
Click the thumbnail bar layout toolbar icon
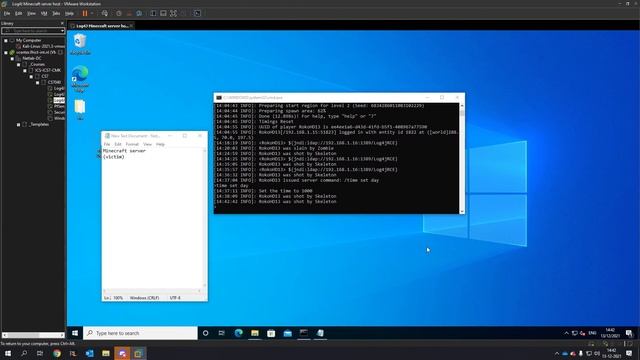click(x=163, y=13)
